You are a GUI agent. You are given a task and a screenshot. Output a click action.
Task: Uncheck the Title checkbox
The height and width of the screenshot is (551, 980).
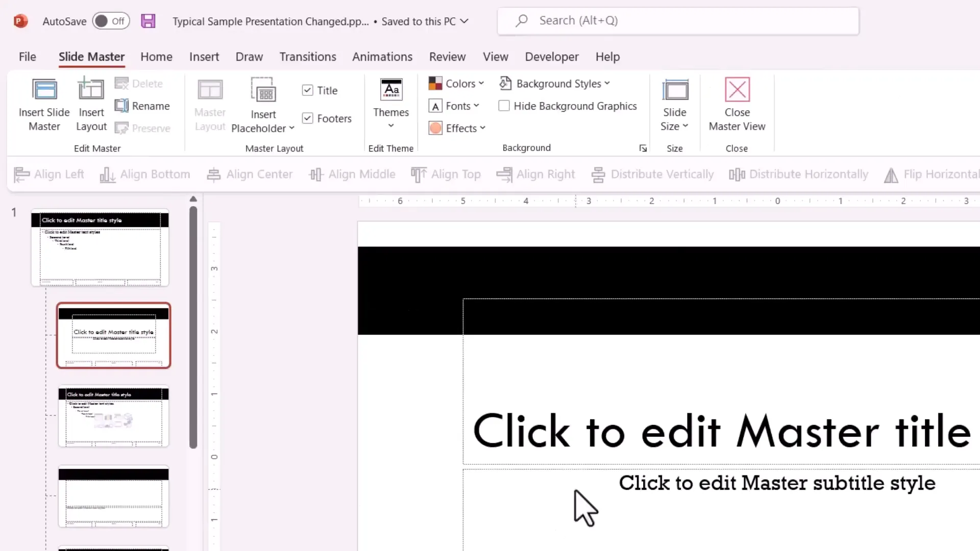(307, 90)
